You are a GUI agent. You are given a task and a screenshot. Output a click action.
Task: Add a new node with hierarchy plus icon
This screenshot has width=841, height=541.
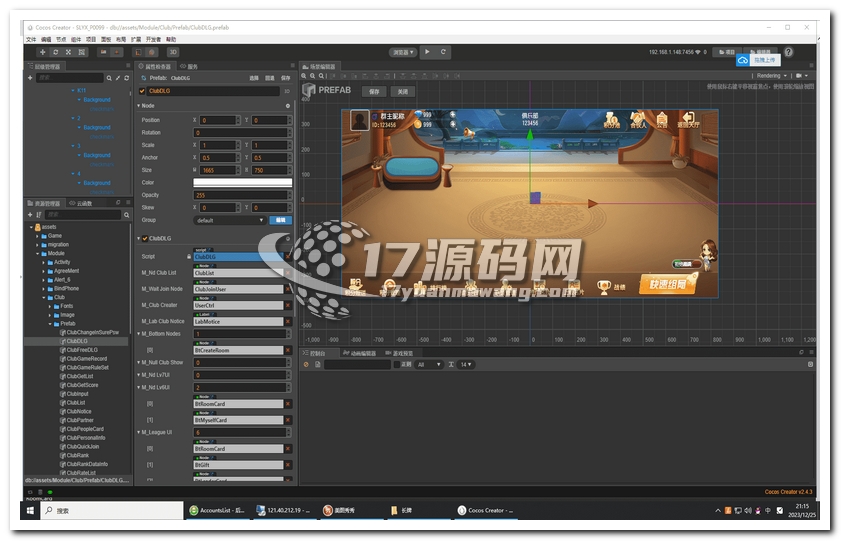point(30,78)
